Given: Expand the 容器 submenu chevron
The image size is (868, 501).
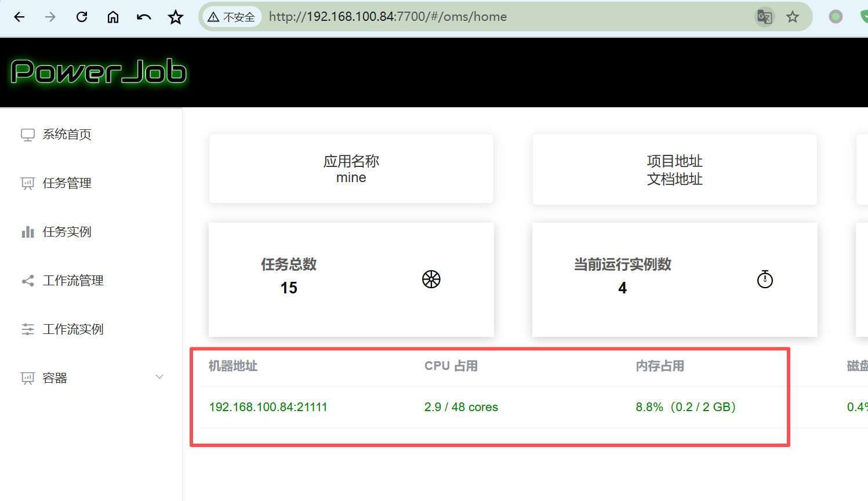Looking at the screenshot, I should (159, 377).
